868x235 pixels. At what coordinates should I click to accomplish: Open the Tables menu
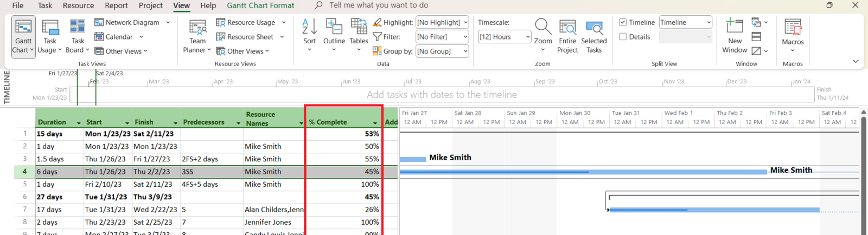coord(359,35)
